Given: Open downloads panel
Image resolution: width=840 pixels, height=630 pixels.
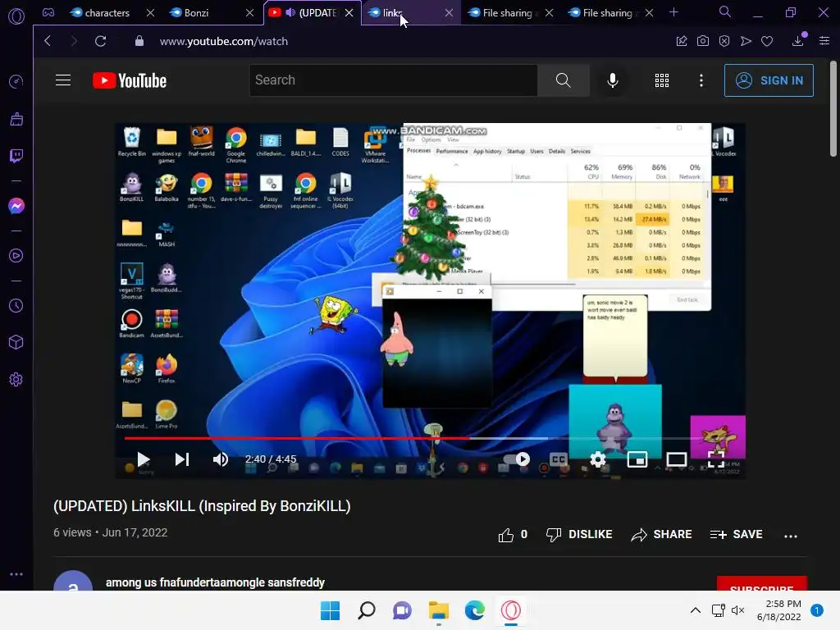Looking at the screenshot, I should pos(798,39).
